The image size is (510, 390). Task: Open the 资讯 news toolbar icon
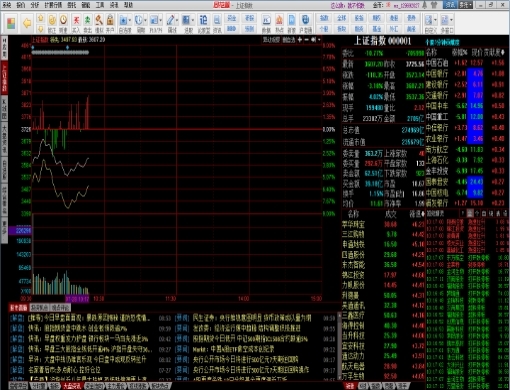(x=217, y=24)
